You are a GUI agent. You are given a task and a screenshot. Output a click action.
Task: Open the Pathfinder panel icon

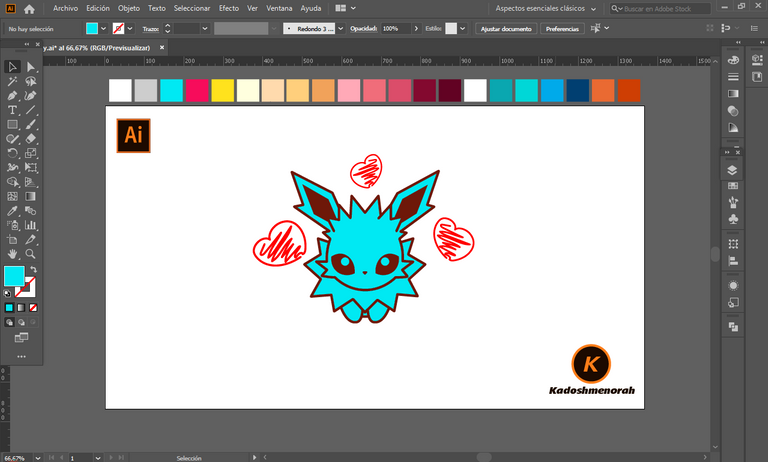click(x=733, y=327)
